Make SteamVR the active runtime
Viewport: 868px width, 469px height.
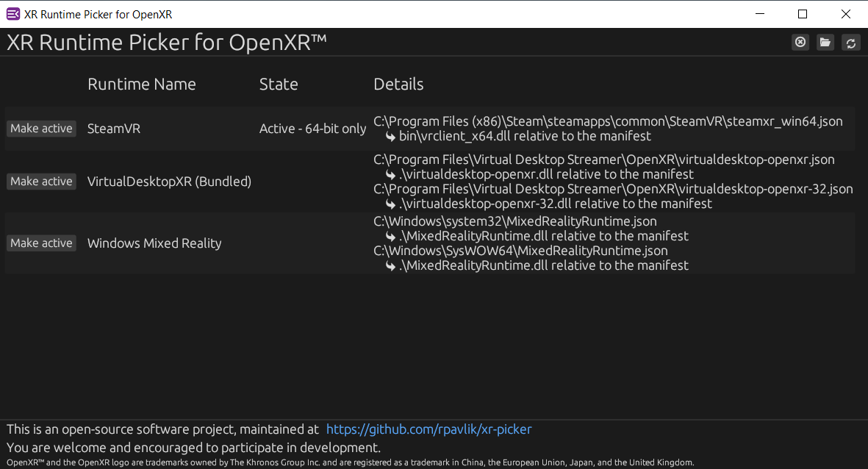(41, 129)
